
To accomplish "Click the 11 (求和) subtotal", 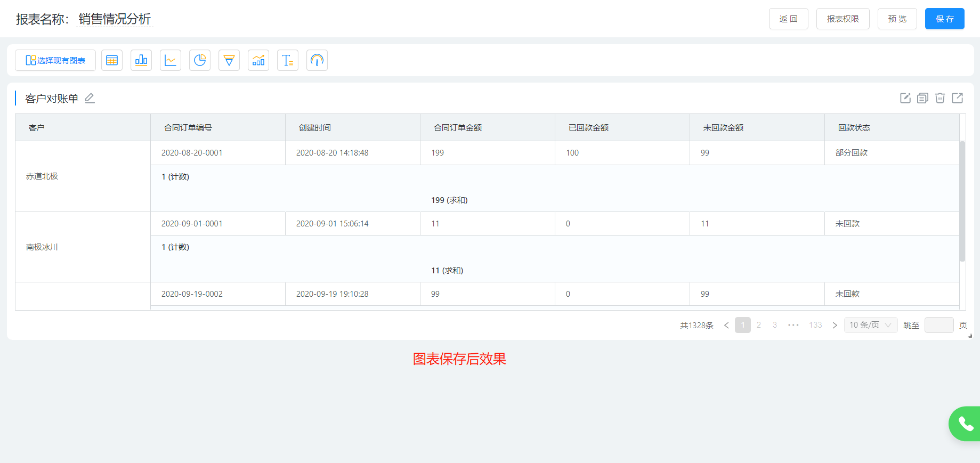I will (447, 271).
